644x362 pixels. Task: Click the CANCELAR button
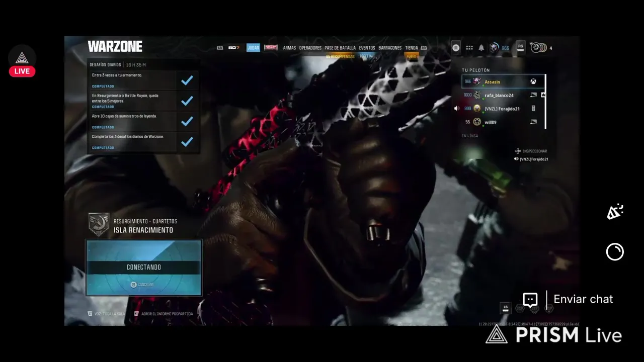pyautogui.click(x=142, y=285)
